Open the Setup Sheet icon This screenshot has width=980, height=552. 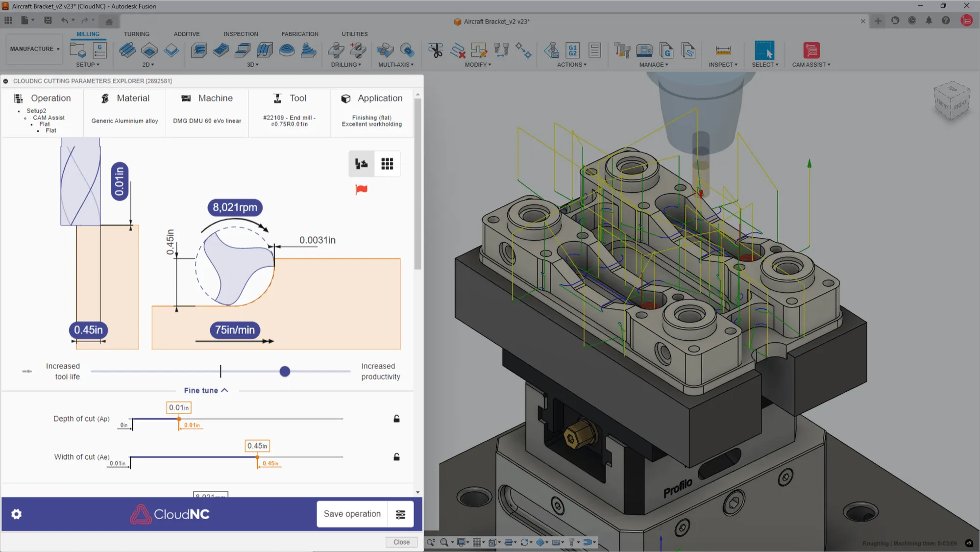tap(594, 50)
